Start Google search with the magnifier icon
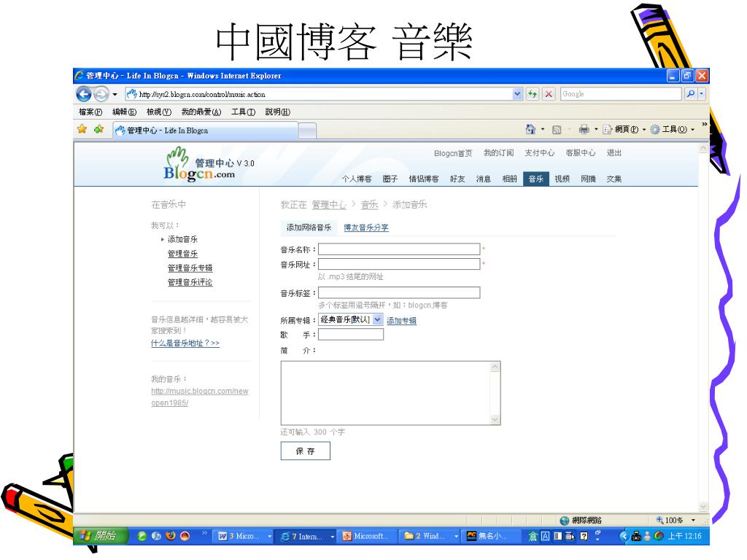Image resolution: width=747 pixels, height=560 pixels. [x=690, y=94]
